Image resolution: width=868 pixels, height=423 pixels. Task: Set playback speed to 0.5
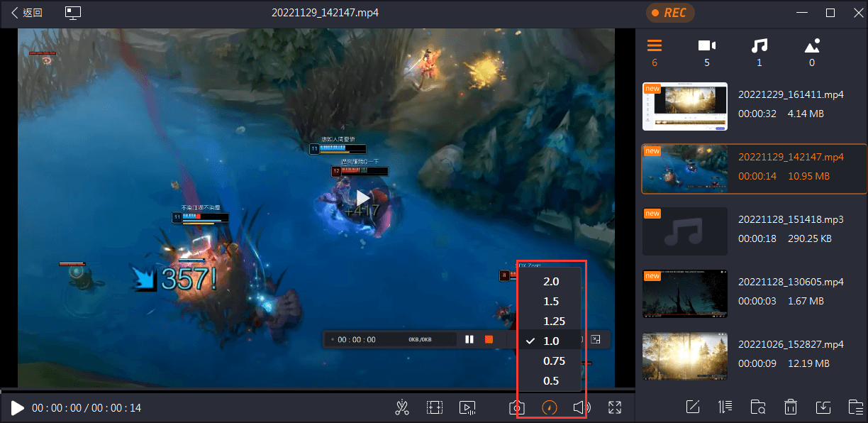pyautogui.click(x=551, y=380)
